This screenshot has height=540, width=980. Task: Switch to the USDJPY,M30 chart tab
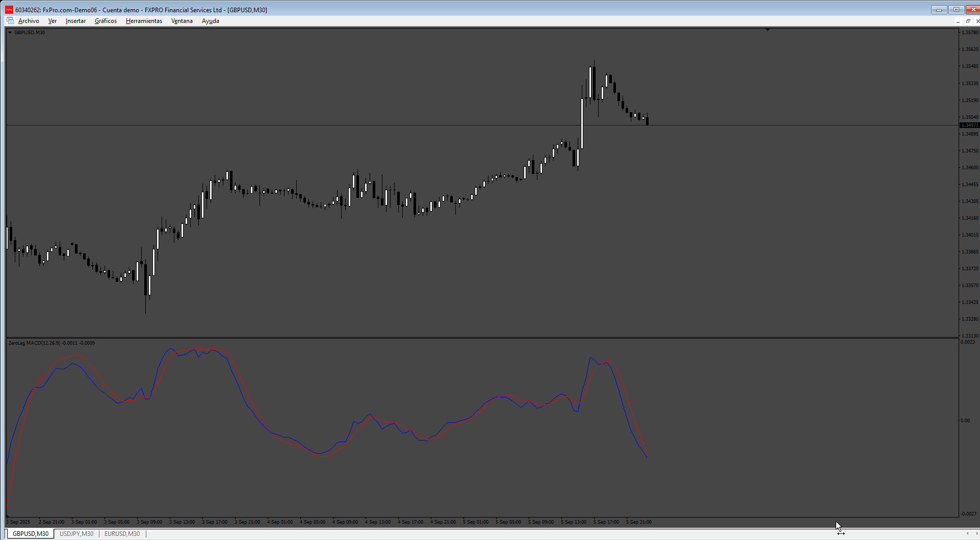[76, 534]
